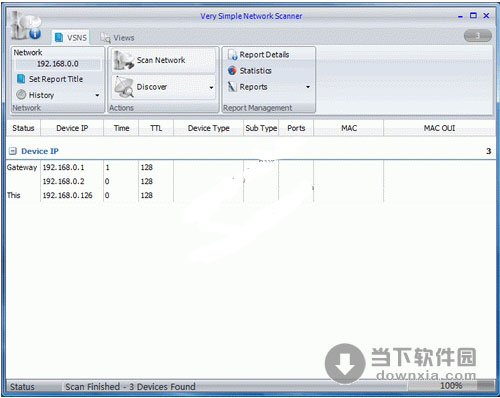Switch to the VSNS tab
This screenshot has height=398, width=500.
coord(71,38)
